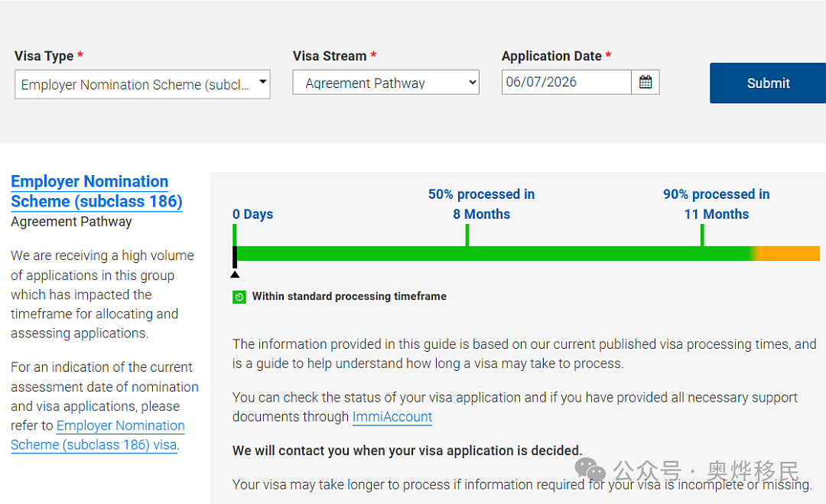Submit the processing time form
Screen dimensions: 826x504
pyautogui.click(x=768, y=83)
